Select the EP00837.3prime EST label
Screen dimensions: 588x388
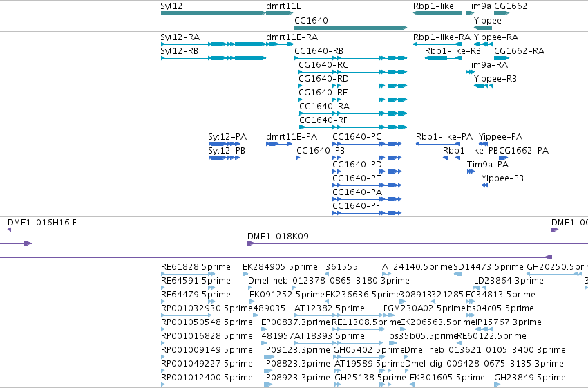click(x=296, y=323)
